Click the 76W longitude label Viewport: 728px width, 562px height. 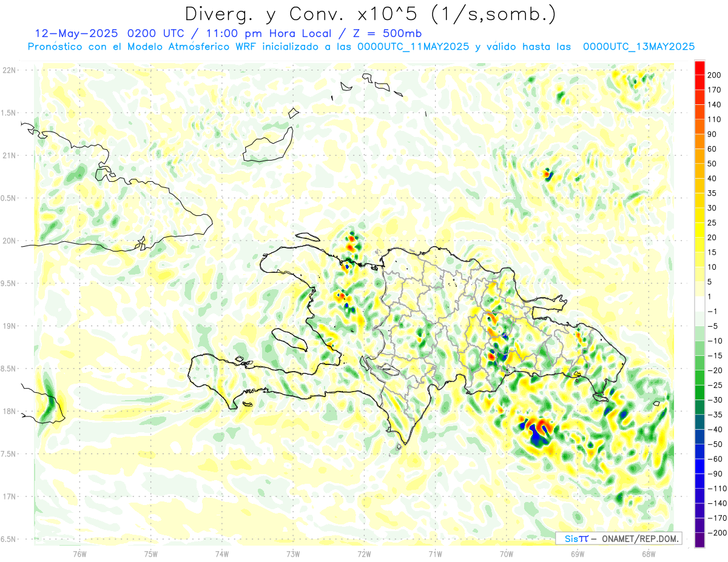(x=79, y=553)
